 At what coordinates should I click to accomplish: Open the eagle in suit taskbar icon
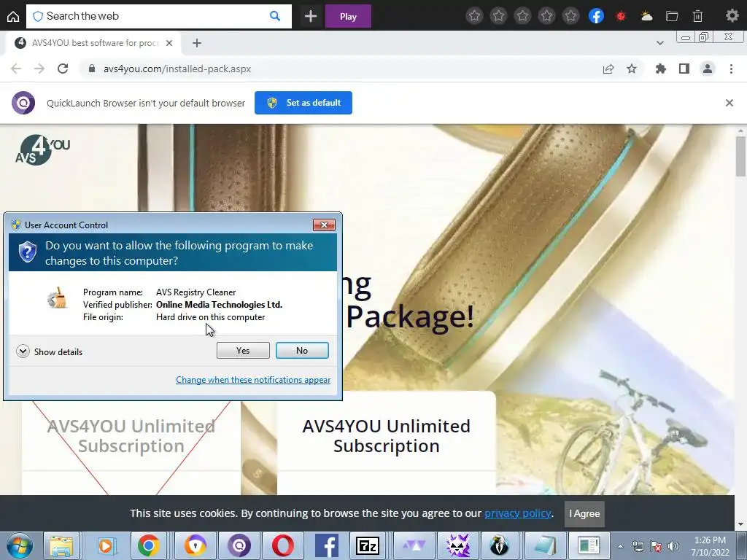coord(499,545)
